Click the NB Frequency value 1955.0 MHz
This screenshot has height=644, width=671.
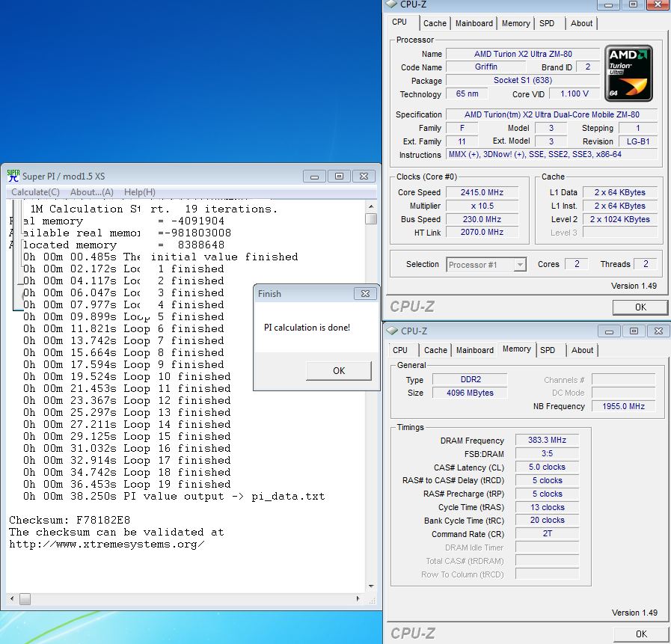point(624,406)
